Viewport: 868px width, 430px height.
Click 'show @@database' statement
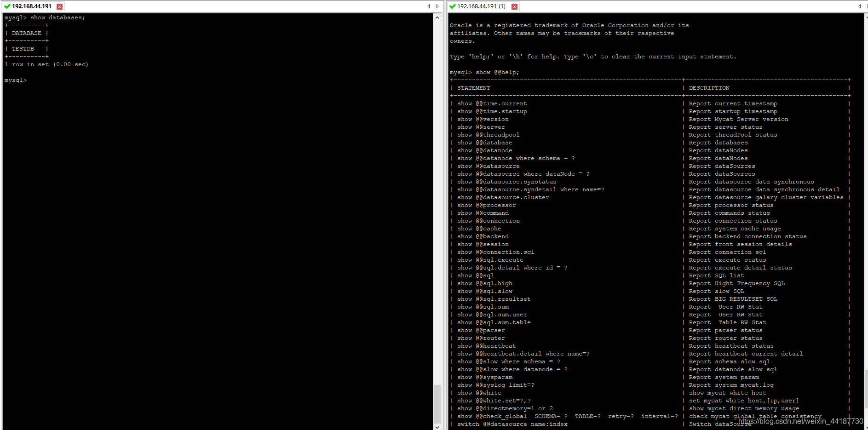click(485, 143)
